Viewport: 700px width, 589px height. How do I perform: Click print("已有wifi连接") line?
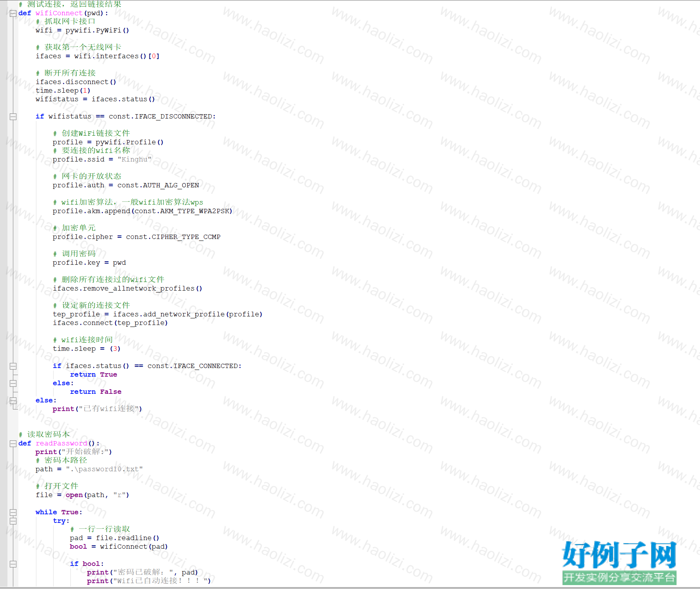97,409
